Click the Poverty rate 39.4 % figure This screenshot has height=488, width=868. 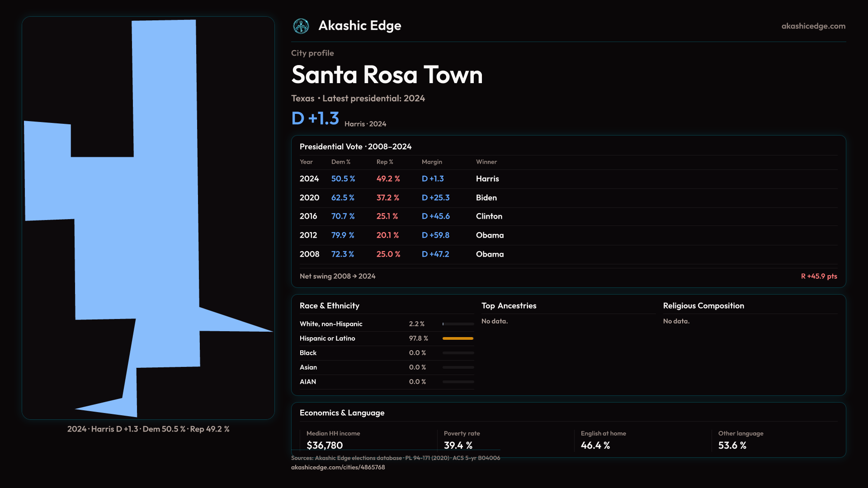tap(458, 445)
